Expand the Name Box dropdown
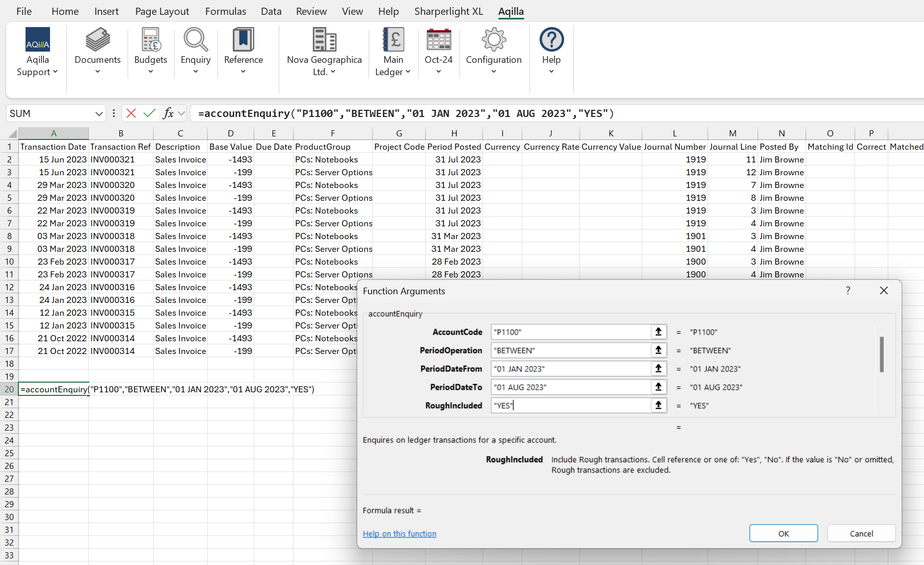This screenshot has height=565, width=924. coord(99,113)
